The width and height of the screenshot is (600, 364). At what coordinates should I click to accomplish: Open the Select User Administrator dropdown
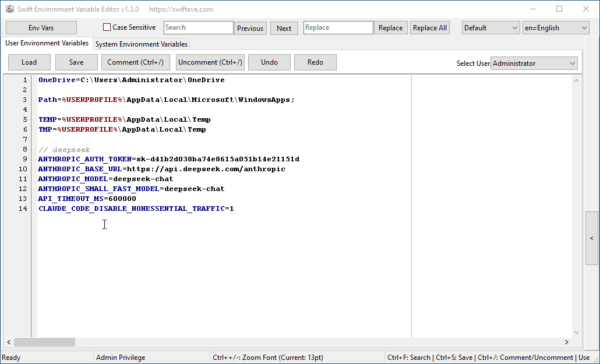coord(533,63)
